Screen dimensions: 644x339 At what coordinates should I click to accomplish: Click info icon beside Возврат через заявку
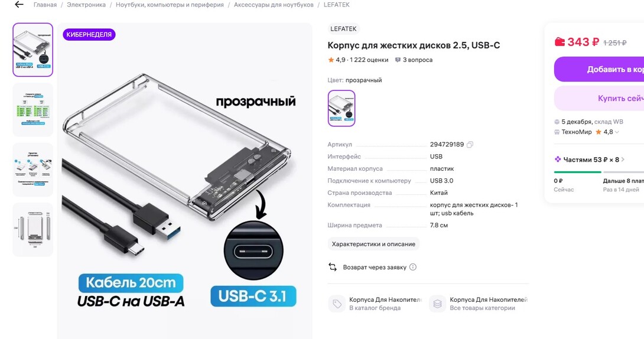pyautogui.click(x=413, y=267)
